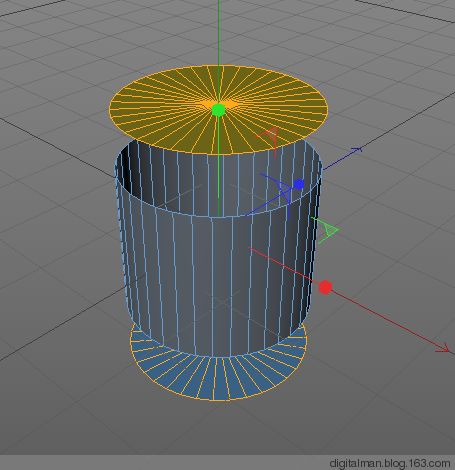Click the green vertical Y-axis line above the cap
The image size is (455, 470).
tap(219, 33)
